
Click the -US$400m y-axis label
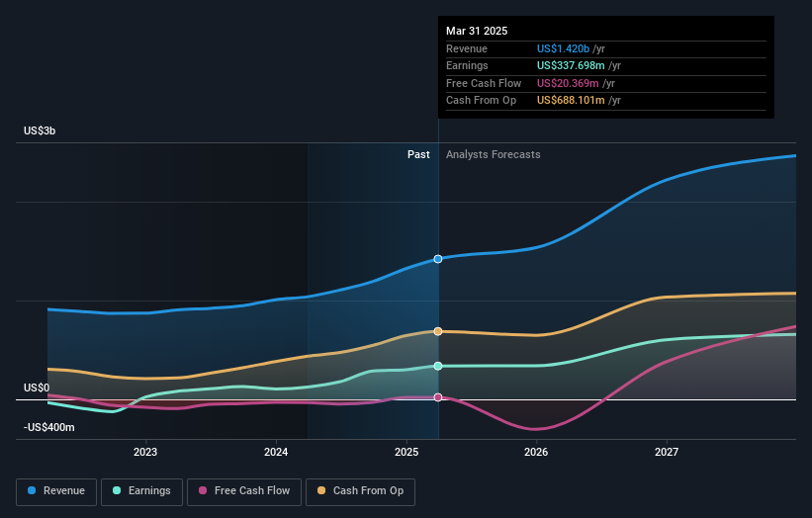pyautogui.click(x=48, y=427)
